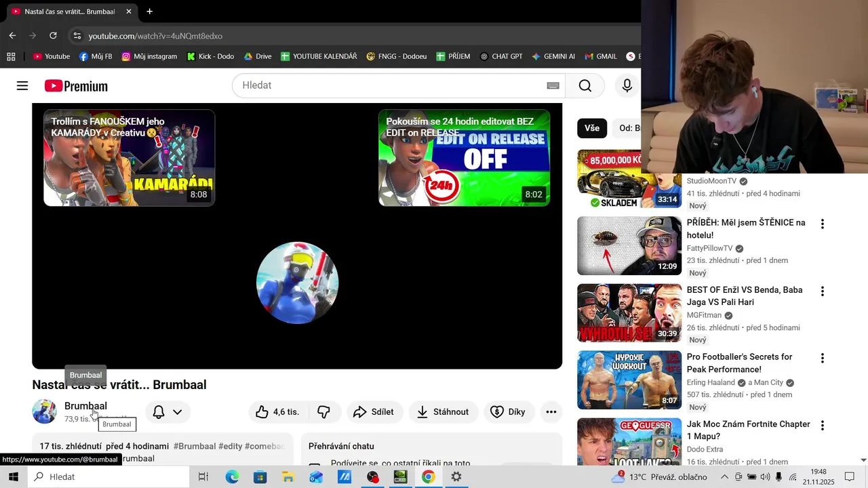Reload the page in Chrome

pyautogui.click(x=53, y=35)
